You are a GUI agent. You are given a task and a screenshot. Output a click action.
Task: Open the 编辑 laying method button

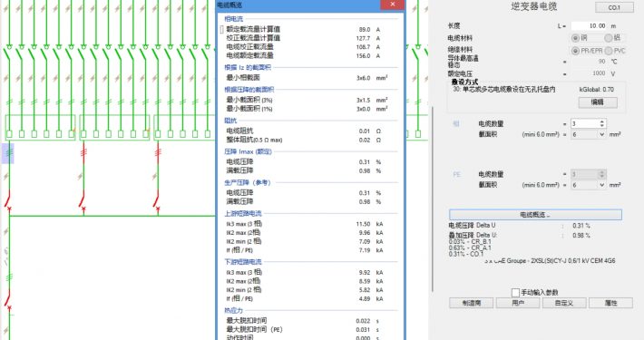(598, 102)
